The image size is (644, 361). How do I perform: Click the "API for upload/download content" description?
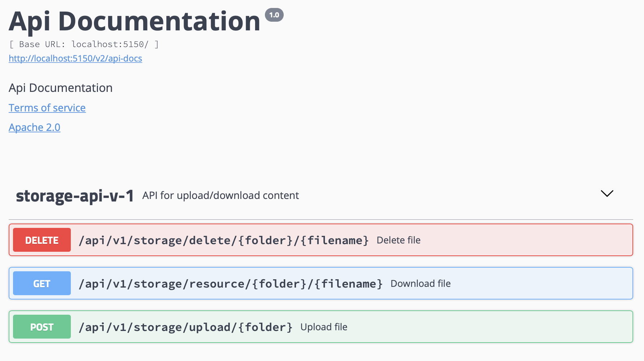point(220,195)
